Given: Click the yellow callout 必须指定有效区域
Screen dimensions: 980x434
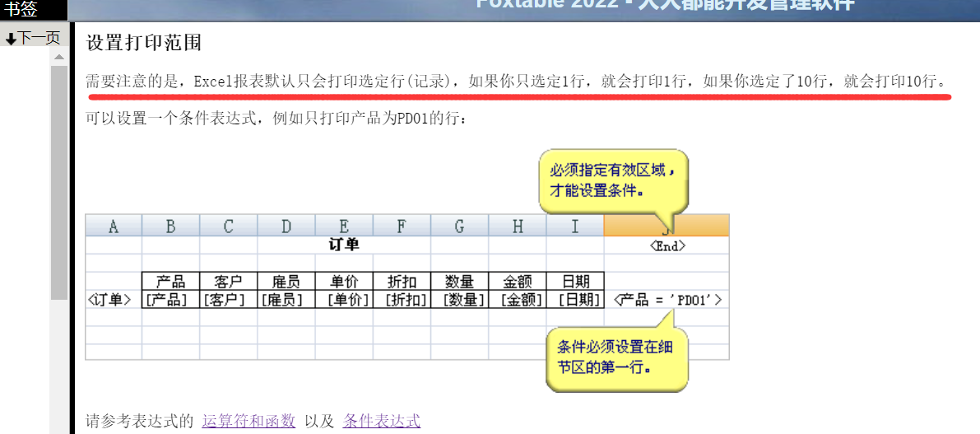Looking at the screenshot, I should 612,180.
